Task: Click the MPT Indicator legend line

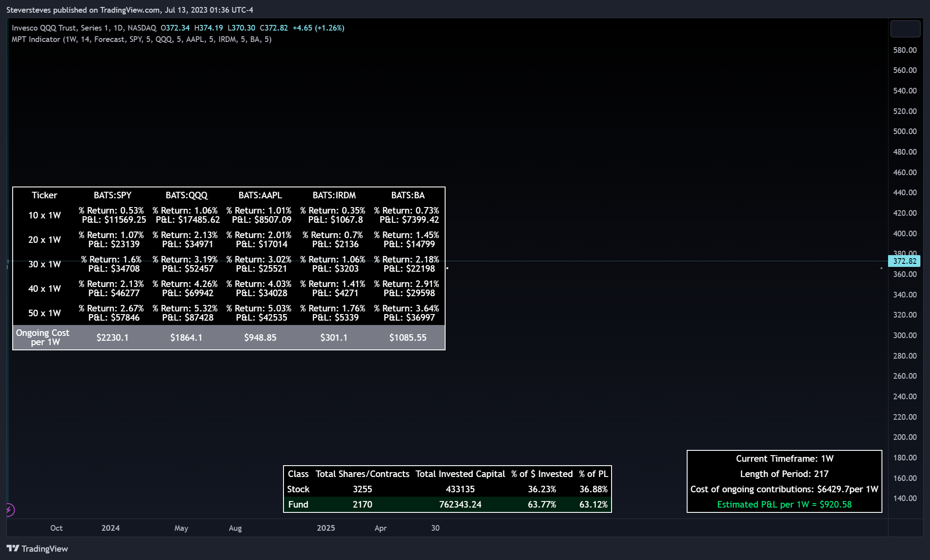Action: click(142, 39)
